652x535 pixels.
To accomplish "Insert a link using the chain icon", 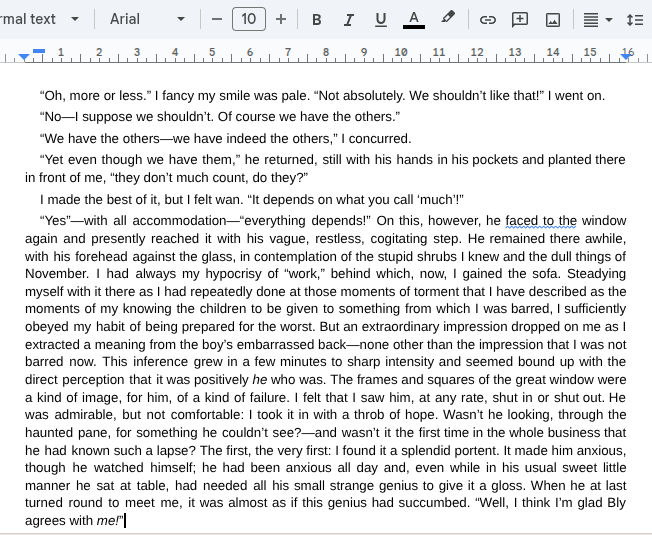I will [x=487, y=19].
